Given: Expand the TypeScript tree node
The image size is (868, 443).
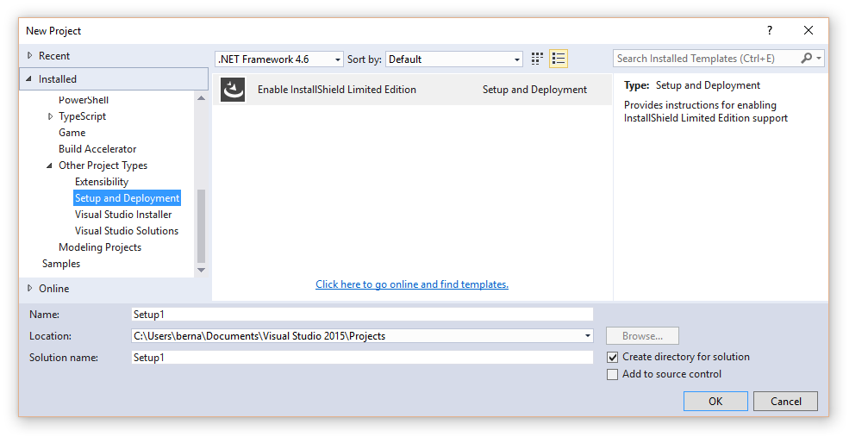Looking at the screenshot, I should tap(51, 116).
